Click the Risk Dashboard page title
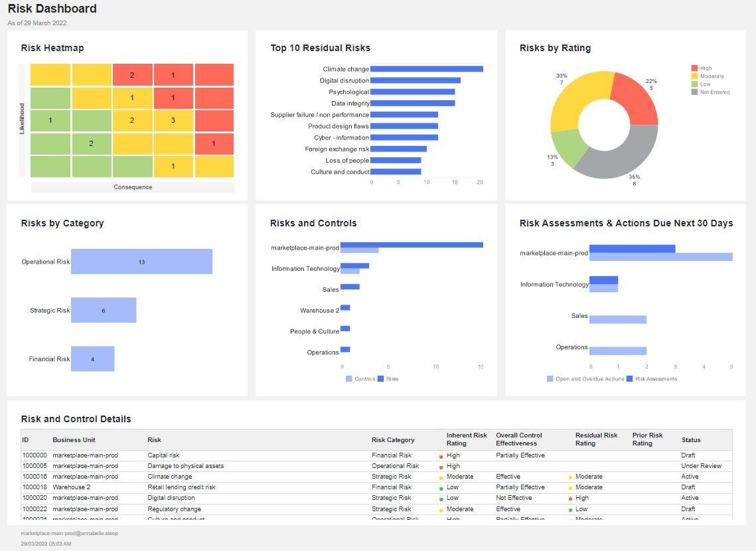The height and width of the screenshot is (551, 756). tap(52, 9)
